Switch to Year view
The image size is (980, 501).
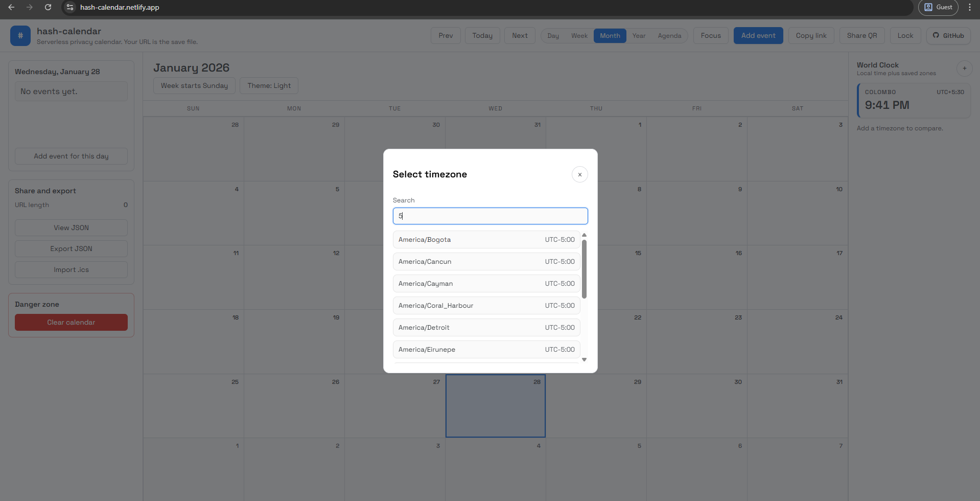639,36
